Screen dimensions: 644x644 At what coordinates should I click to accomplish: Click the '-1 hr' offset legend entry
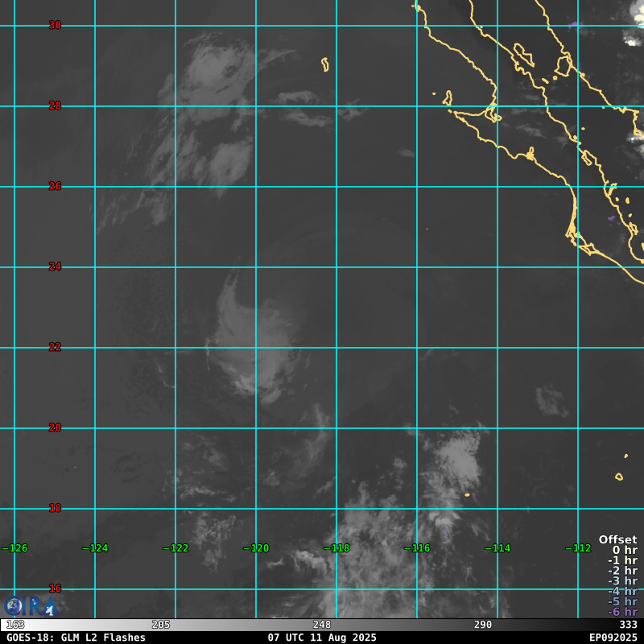point(622,560)
